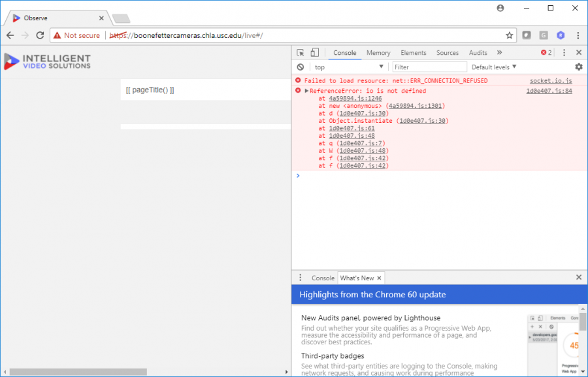Click the What's New vertical scrollbar thumb
Screen dimensions: 588x377
(x=583, y=321)
